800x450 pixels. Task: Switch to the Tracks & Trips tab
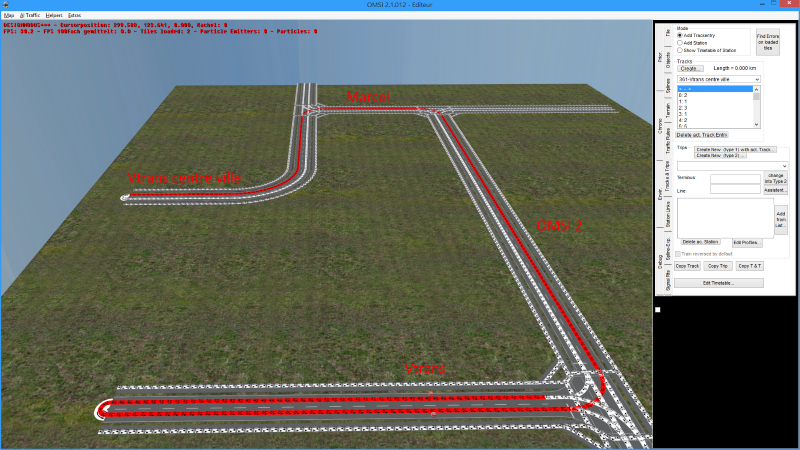point(668,176)
